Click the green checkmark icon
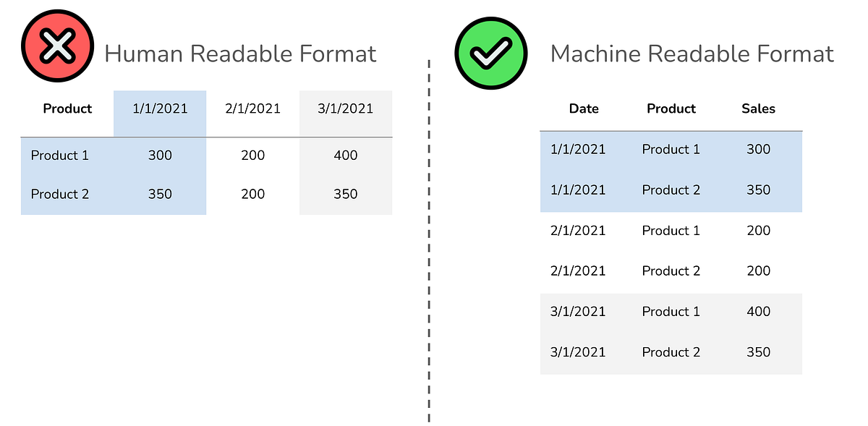Screen dimensions: 868x426 490,54
